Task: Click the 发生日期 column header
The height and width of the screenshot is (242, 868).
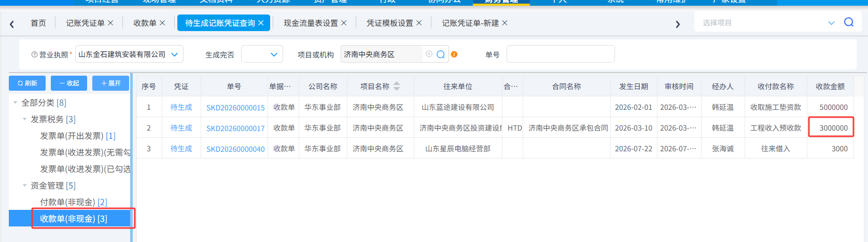Action: (x=634, y=86)
